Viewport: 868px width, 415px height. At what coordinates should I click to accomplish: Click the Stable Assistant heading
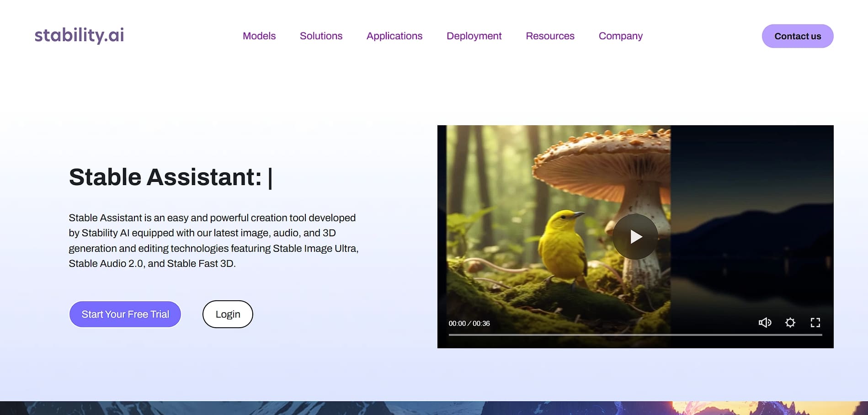pyautogui.click(x=170, y=177)
